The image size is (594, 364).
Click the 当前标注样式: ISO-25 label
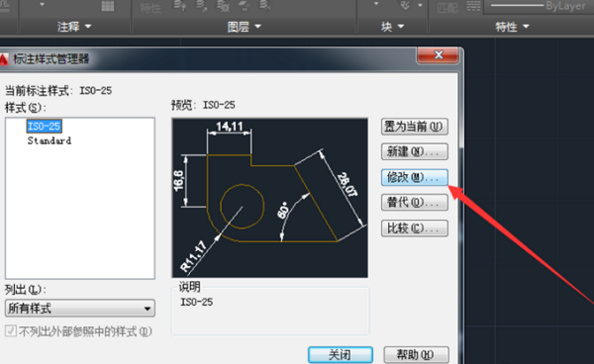coord(58,91)
